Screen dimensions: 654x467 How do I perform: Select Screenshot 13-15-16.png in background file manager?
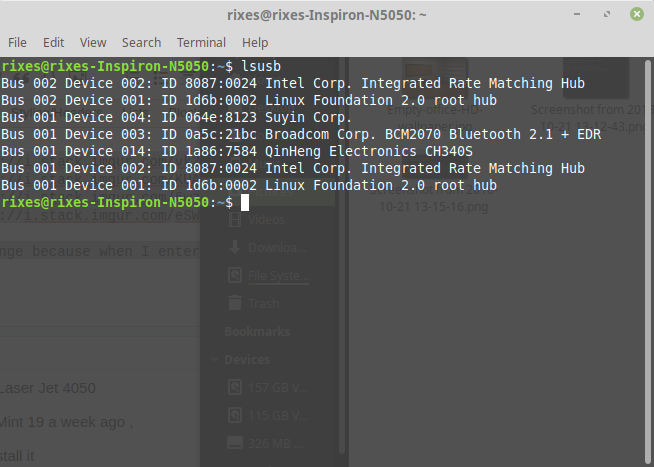pyautogui.click(x=433, y=199)
